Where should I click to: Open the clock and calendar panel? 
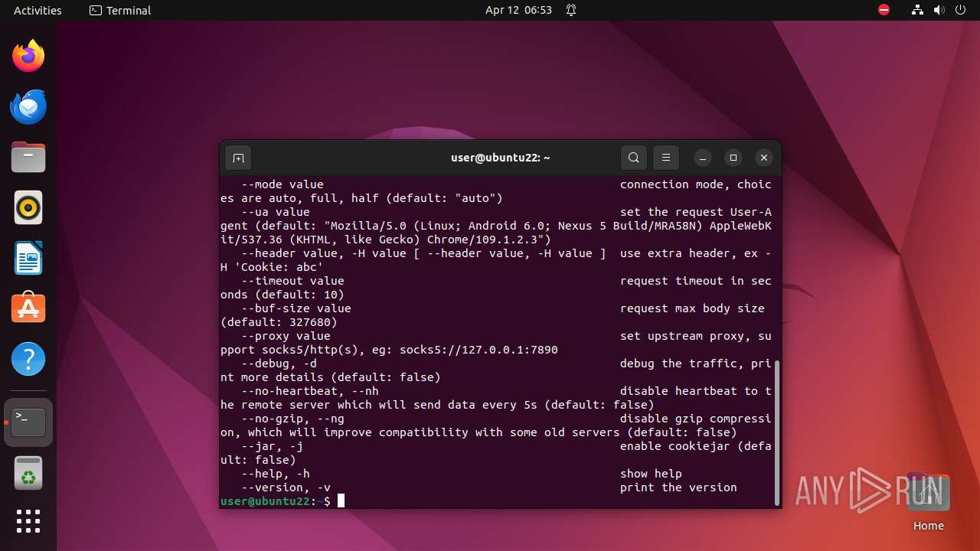click(518, 10)
